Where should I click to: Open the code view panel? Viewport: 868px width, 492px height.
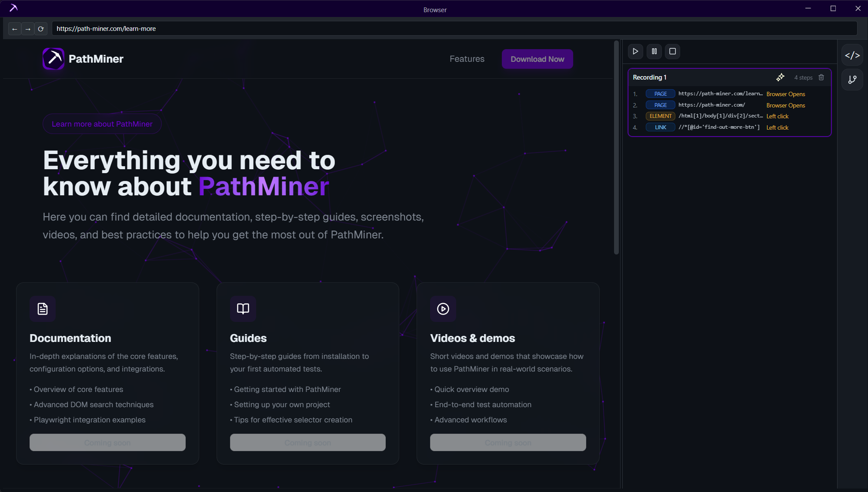(852, 55)
